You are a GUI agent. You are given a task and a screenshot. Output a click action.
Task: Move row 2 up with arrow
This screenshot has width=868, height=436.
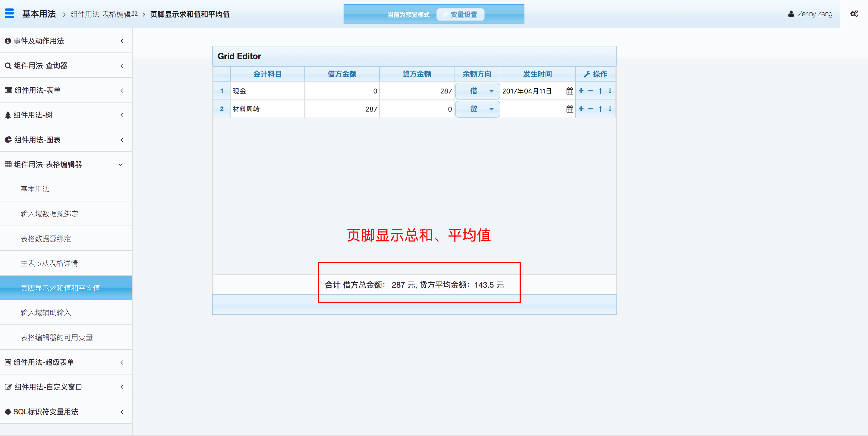600,109
